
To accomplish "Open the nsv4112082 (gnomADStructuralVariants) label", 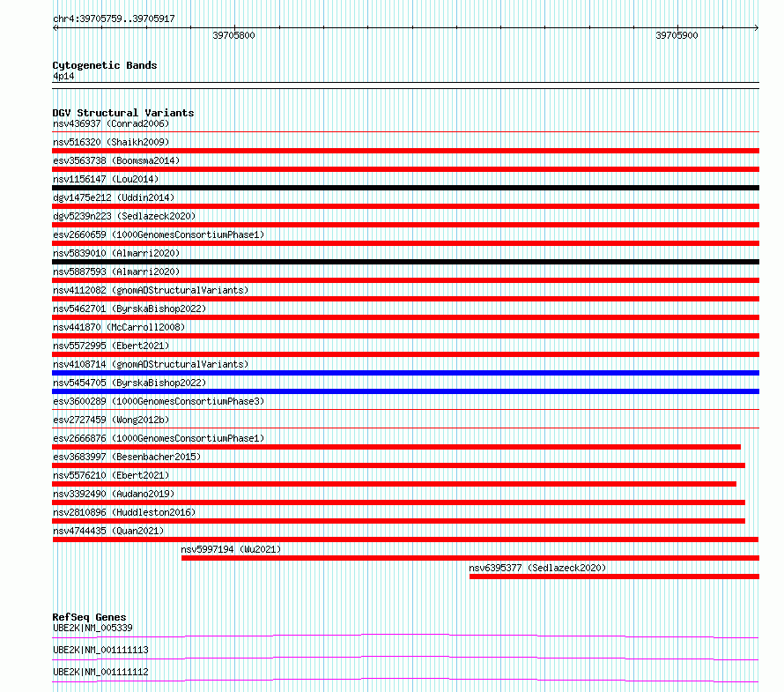I will tap(151, 290).
